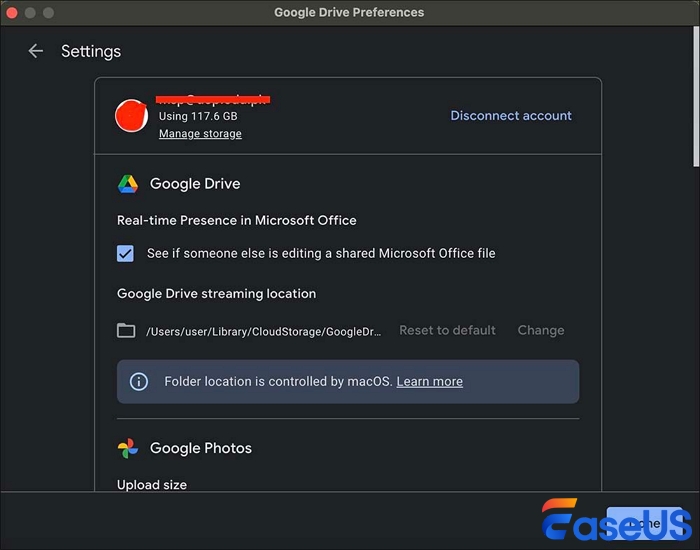Click the Google Drive logo icon
Screen dimensions: 700x550
pos(128,184)
